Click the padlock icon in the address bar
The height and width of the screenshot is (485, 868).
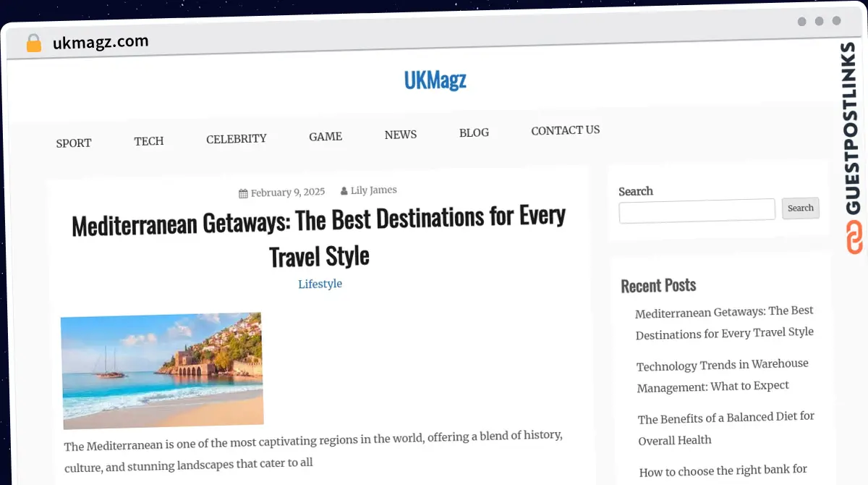[x=33, y=43]
